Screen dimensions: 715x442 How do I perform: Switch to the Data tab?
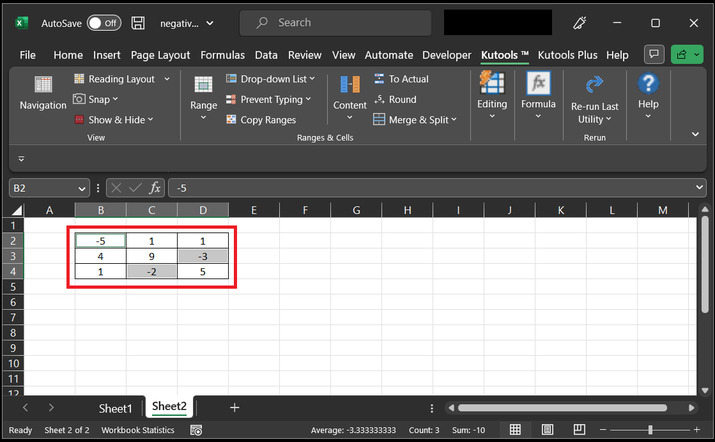tap(266, 55)
